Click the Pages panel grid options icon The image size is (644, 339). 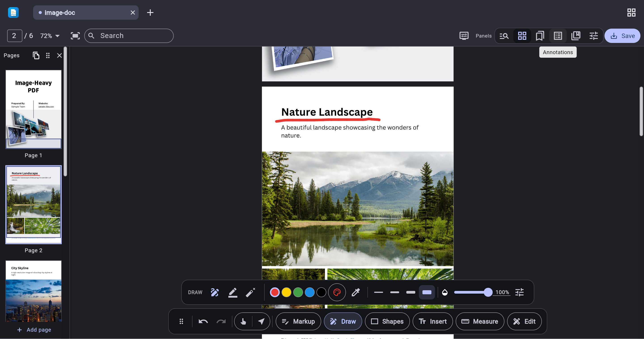[x=48, y=55]
